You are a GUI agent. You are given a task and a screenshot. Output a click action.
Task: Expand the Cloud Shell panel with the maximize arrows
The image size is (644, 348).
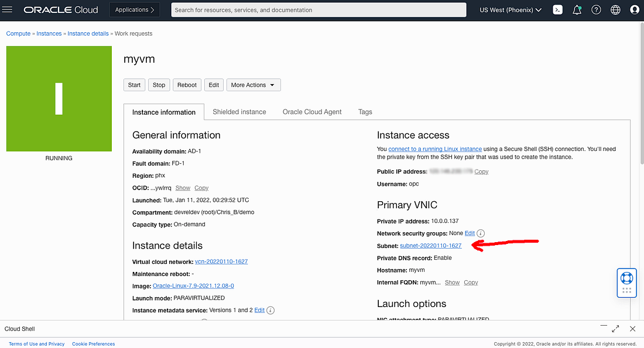[615, 329]
